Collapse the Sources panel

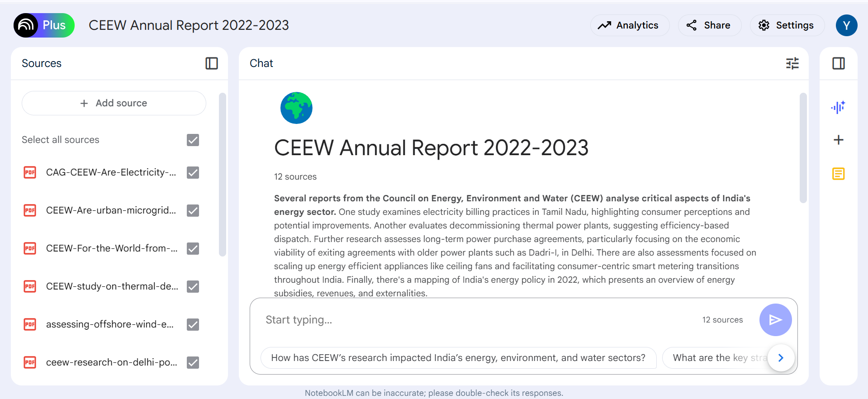click(211, 63)
